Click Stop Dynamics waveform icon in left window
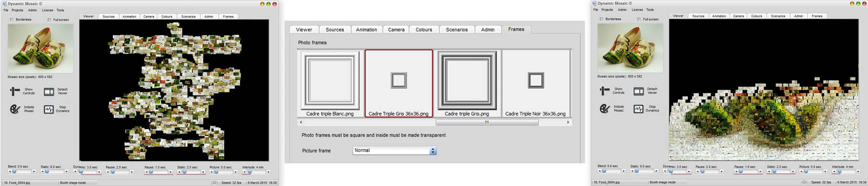The width and height of the screenshot is (868, 186). click(x=49, y=109)
